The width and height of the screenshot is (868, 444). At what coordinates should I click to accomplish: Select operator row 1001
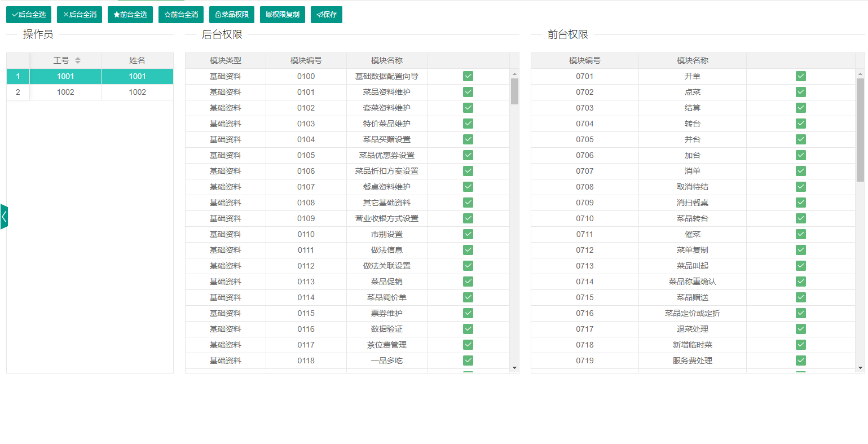65,76
